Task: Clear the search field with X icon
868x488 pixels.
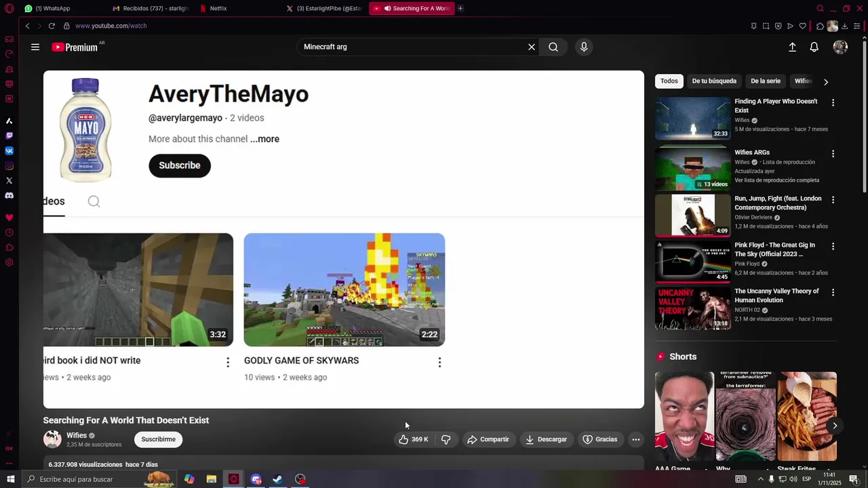Action: pyautogui.click(x=532, y=47)
